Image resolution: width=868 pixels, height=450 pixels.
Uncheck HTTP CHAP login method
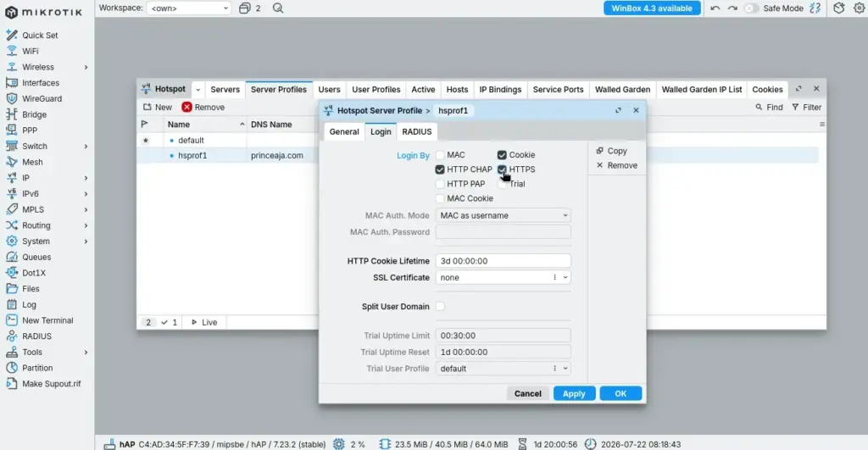click(440, 169)
